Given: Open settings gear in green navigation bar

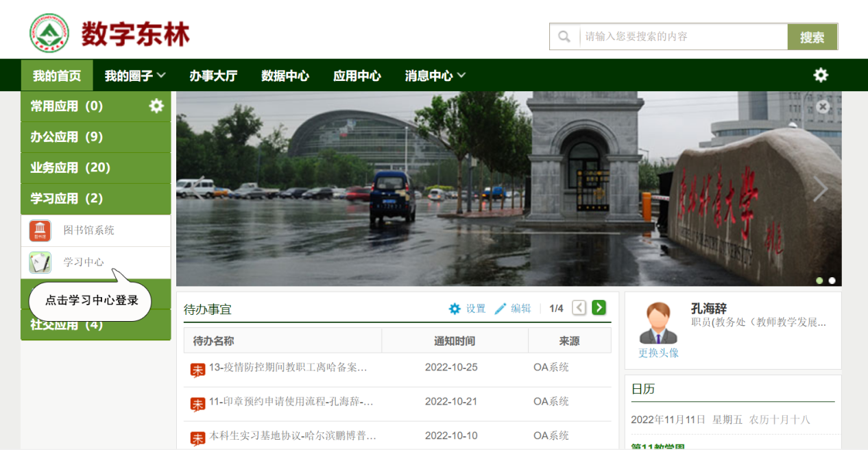Looking at the screenshot, I should [821, 75].
